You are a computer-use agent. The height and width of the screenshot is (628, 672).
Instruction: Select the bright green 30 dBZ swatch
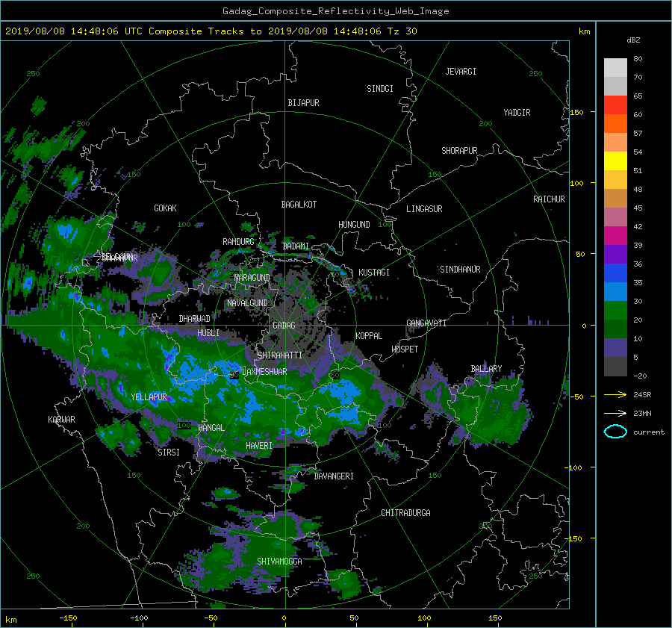tap(615, 311)
